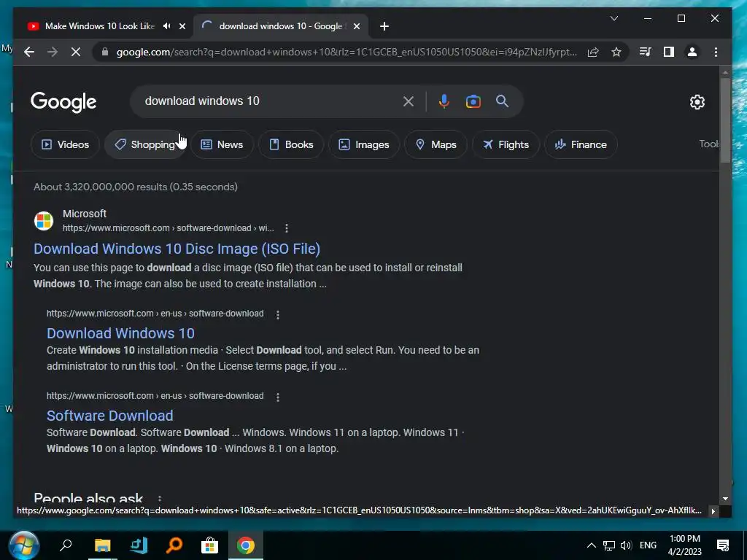Open the Chrome profile avatar

692,52
